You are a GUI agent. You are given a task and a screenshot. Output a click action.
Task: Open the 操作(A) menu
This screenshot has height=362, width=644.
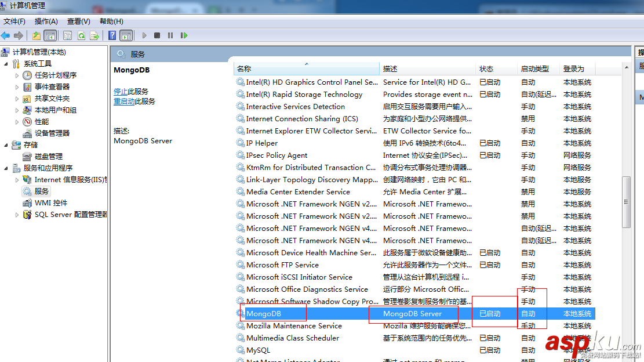(47, 21)
